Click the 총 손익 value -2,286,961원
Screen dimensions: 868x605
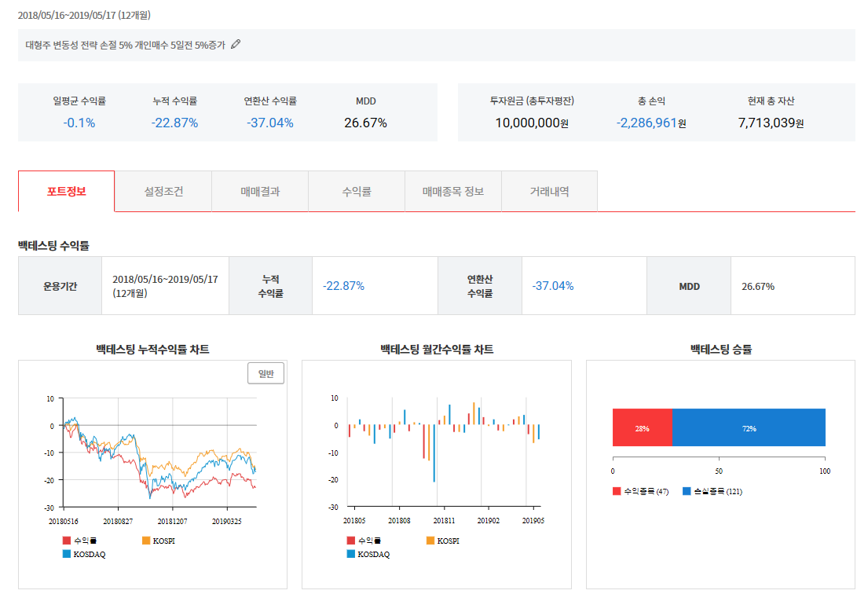[x=651, y=123]
